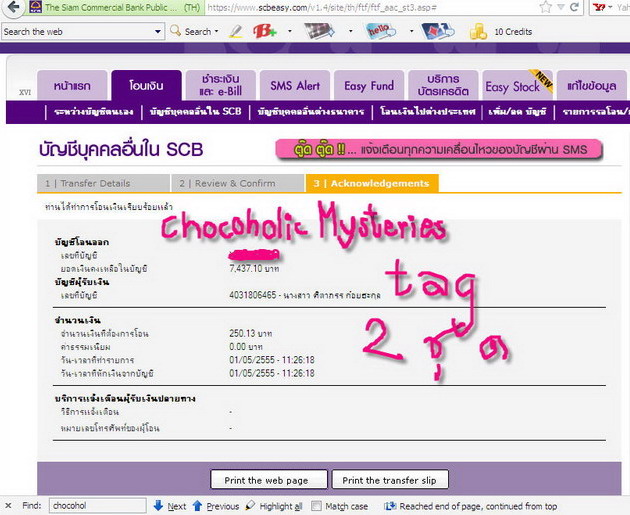
Task: Click the pink SMS alert banner
Action: click(439, 149)
